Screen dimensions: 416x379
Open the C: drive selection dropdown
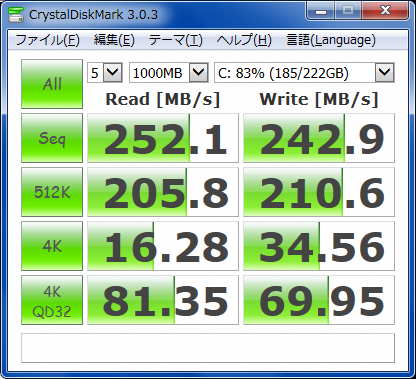coord(304,72)
